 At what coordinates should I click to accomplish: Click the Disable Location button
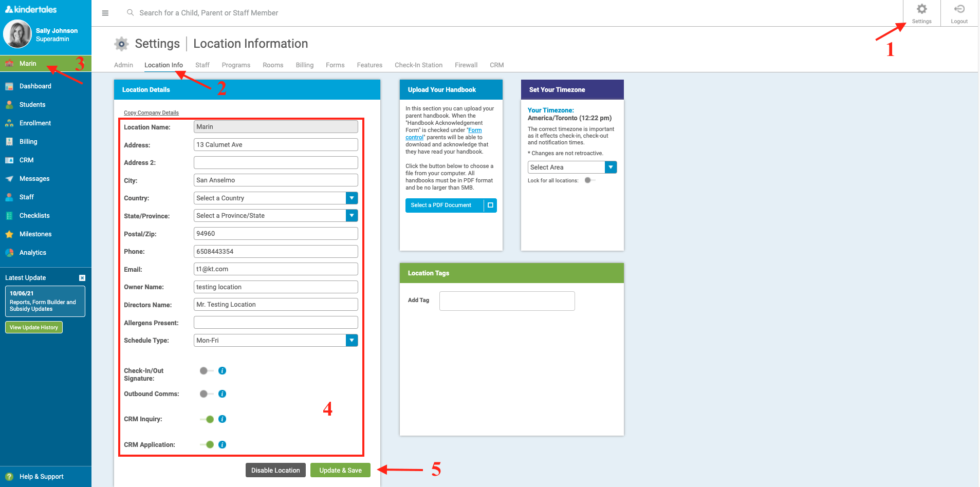coord(275,471)
